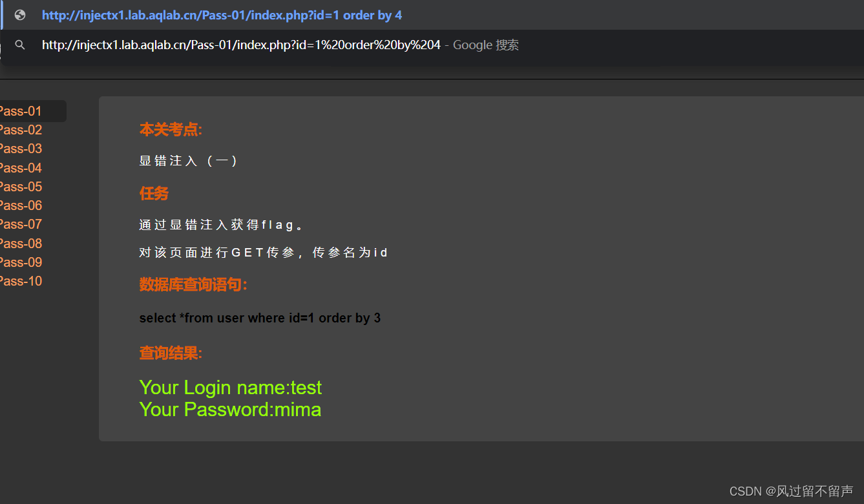
Task: Open Pass-09 in the sidebar
Action: 21,262
